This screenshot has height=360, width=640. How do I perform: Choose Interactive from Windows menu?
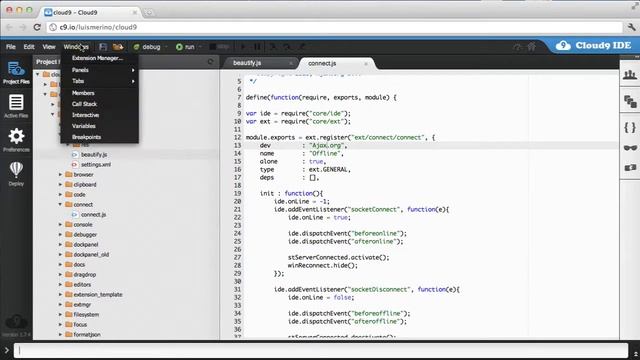pyautogui.click(x=100, y=115)
